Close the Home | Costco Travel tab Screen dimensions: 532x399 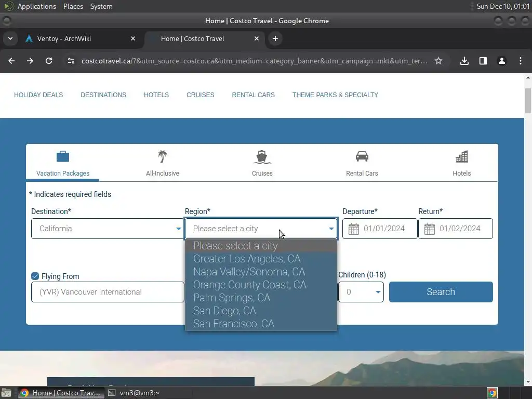[x=257, y=38]
